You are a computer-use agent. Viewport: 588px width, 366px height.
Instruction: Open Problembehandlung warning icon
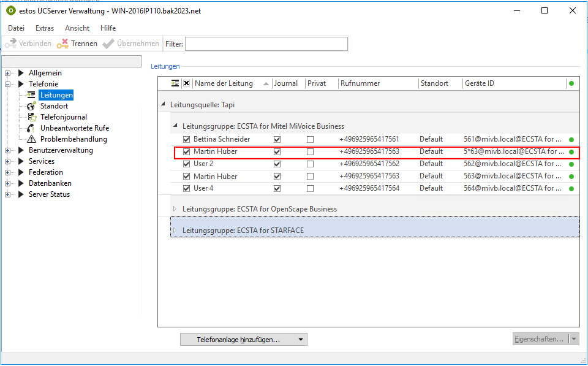coord(31,139)
